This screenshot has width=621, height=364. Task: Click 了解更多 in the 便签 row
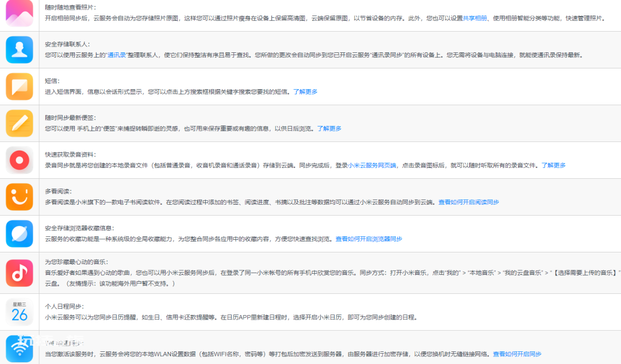tap(329, 129)
